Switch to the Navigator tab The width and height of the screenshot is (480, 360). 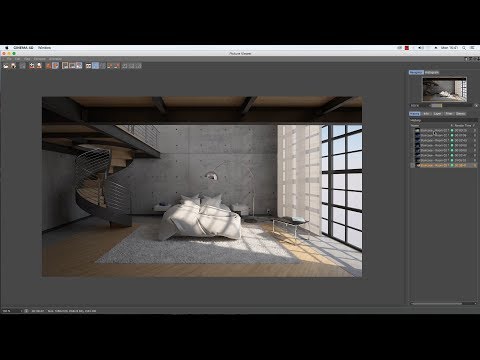click(x=416, y=72)
